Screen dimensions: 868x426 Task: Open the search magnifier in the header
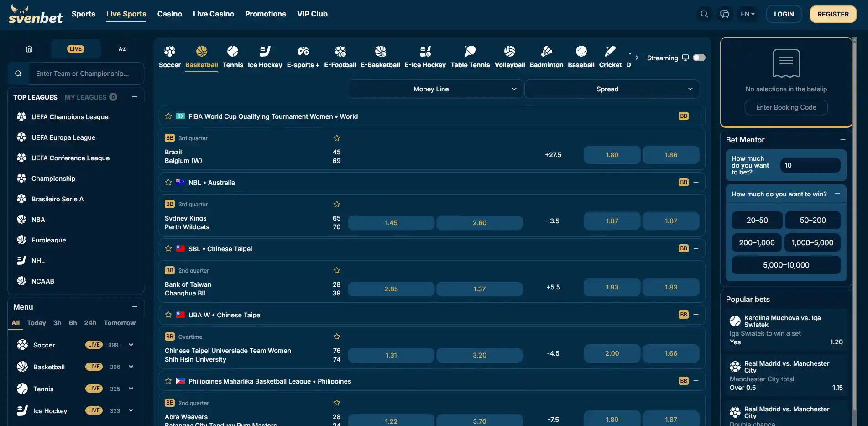coord(704,14)
